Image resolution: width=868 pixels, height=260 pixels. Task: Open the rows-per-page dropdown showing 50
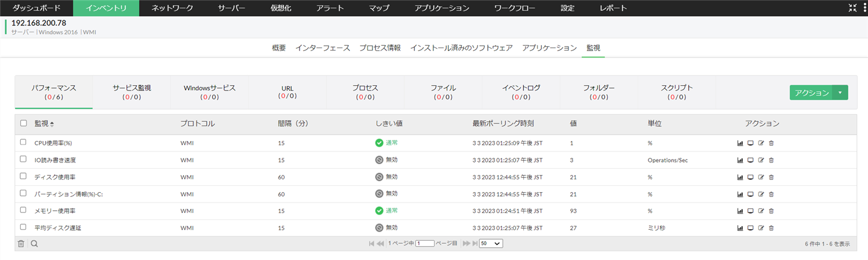click(x=491, y=244)
